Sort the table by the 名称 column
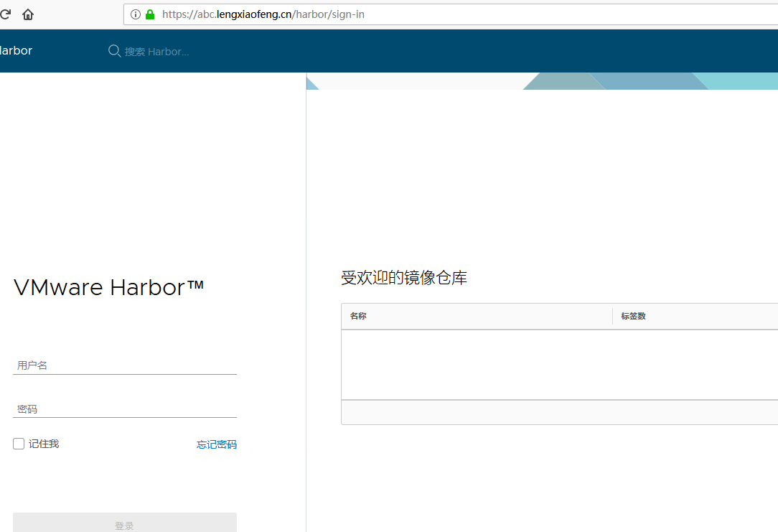Image resolution: width=778 pixels, height=532 pixels. 358,316
